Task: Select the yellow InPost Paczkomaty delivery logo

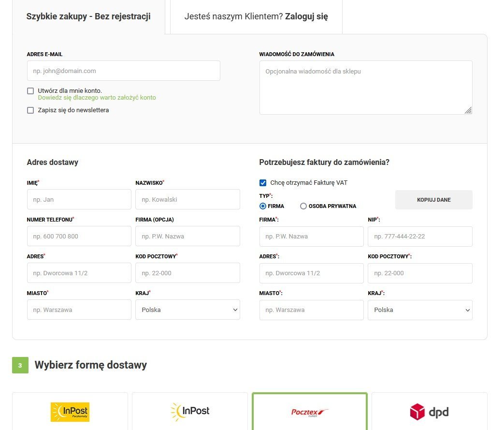Action: pos(70,412)
